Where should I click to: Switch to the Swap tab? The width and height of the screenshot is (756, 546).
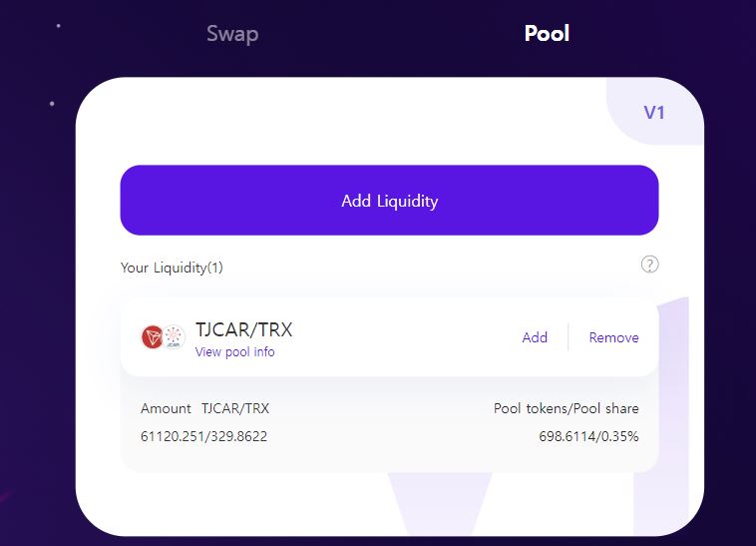(x=232, y=34)
